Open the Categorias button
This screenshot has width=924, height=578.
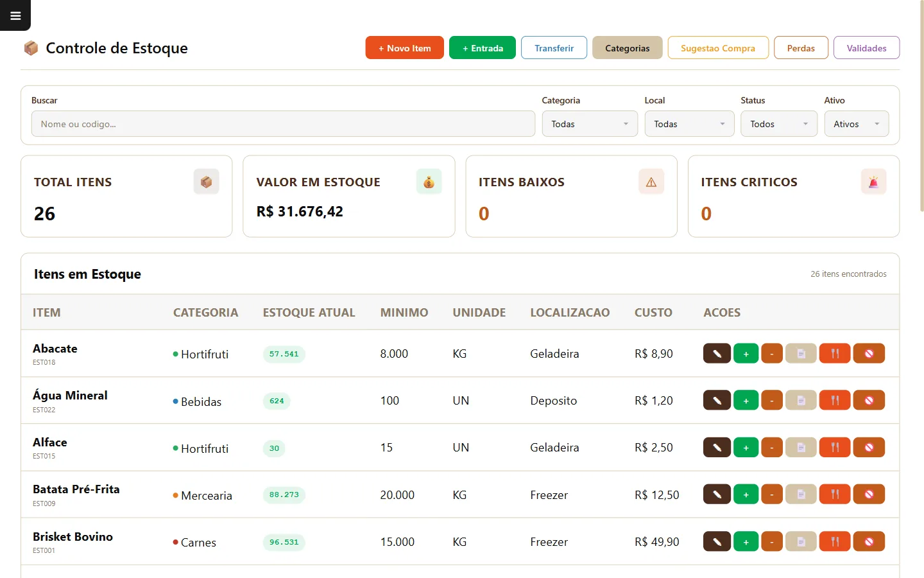628,48
